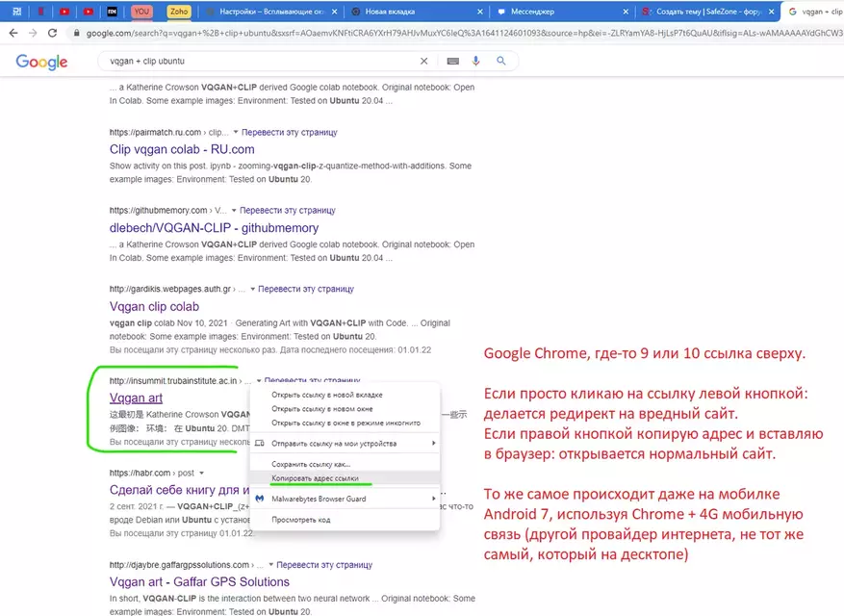Click the Malwarebytes icon in context menu
The image size is (844, 616).
pyautogui.click(x=260, y=499)
